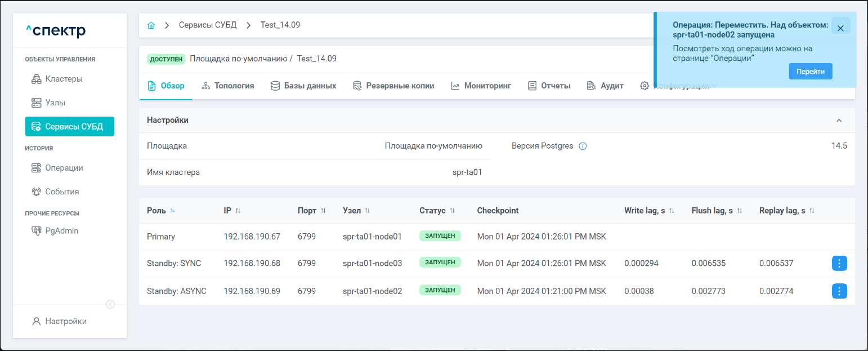Sort table by Write lag column
Image resolution: width=868 pixels, height=351 pixels.
[672, 211]
